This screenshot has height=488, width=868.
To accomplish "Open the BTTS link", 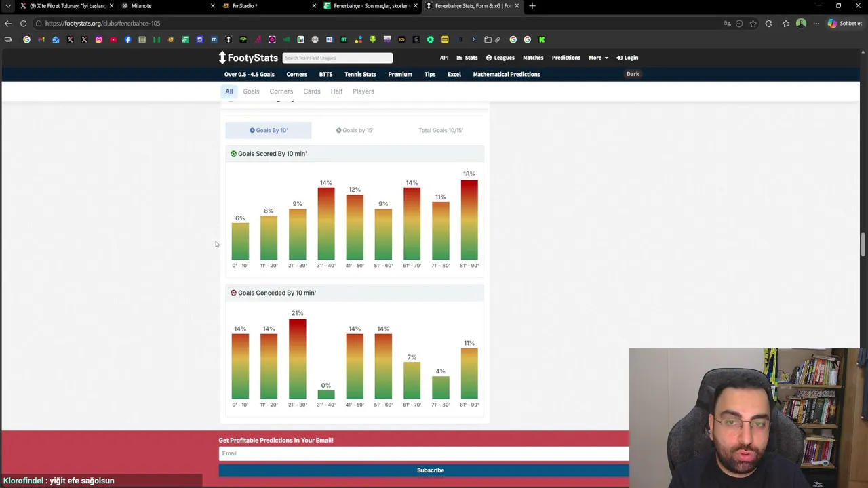I will click(325, 74).
